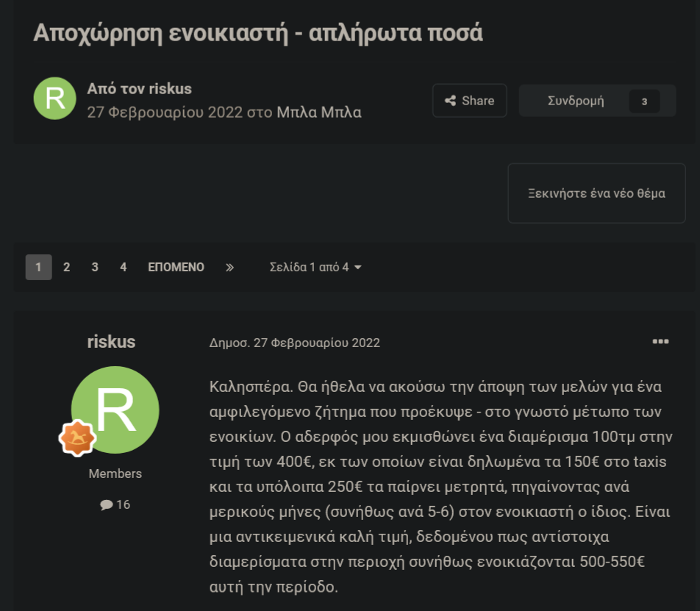This screenshot has height=611, width=700.
Task: Click the speech bubble post count 16
Action: point(115,505)
